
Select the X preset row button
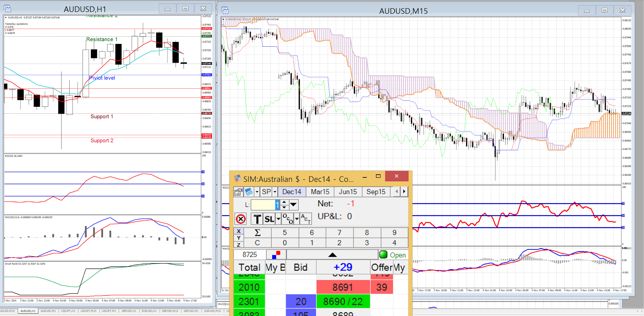239,231
